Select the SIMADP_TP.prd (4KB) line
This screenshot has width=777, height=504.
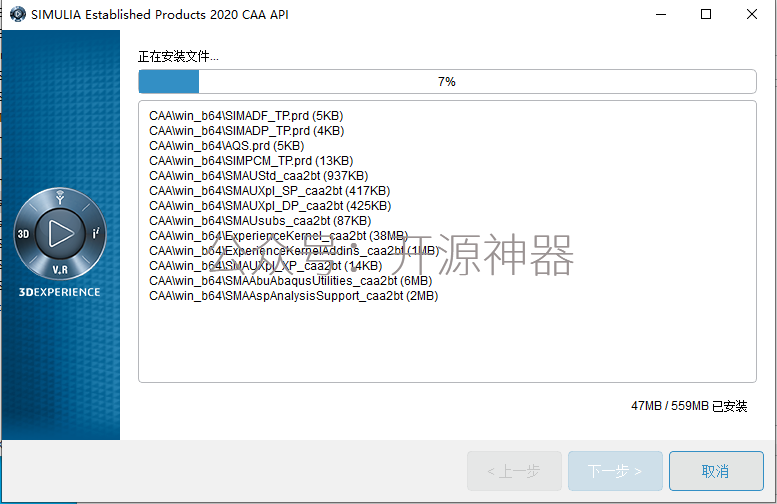(x=247, y=130)
